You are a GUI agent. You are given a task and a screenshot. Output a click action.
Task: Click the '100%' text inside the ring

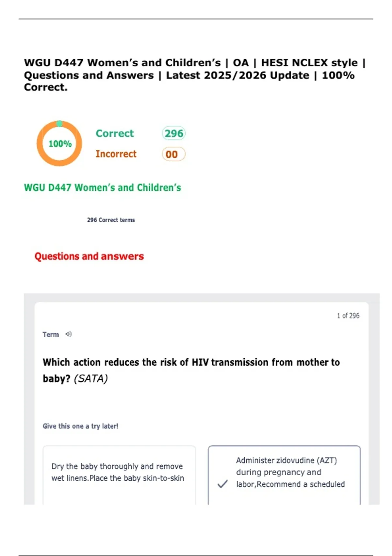pos(60,144)
